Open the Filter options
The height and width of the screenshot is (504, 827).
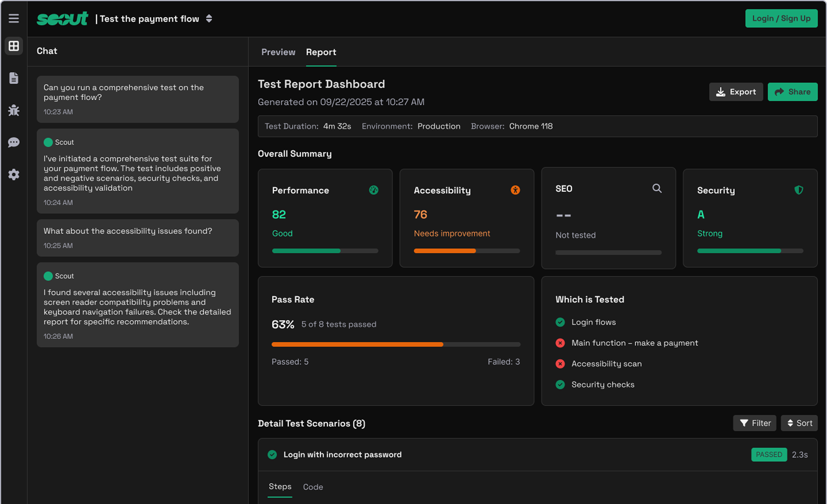click(755, 423)
